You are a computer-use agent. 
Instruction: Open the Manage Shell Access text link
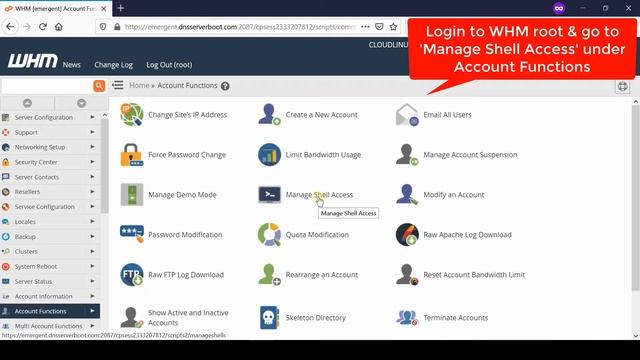click(x=319, y=195)
